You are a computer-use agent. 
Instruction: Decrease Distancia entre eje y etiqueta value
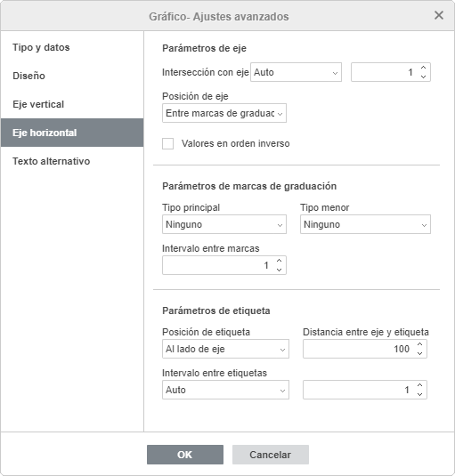[419, 353]
